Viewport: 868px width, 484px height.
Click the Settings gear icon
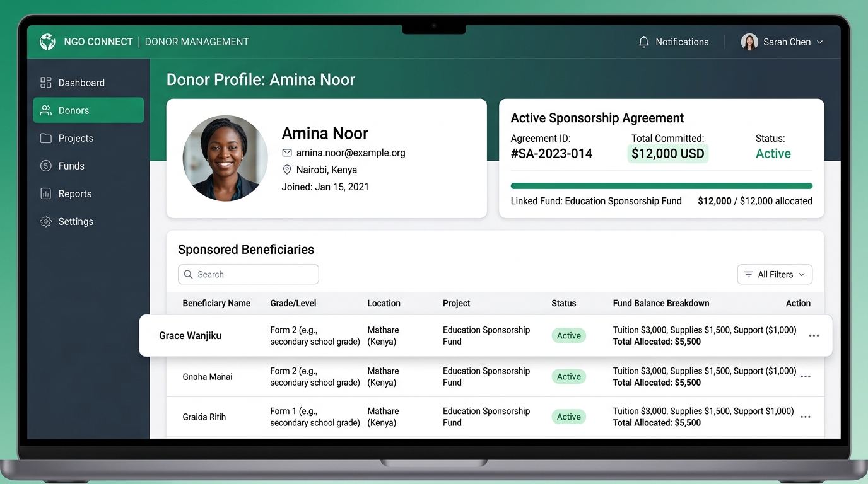pos(45,221)
